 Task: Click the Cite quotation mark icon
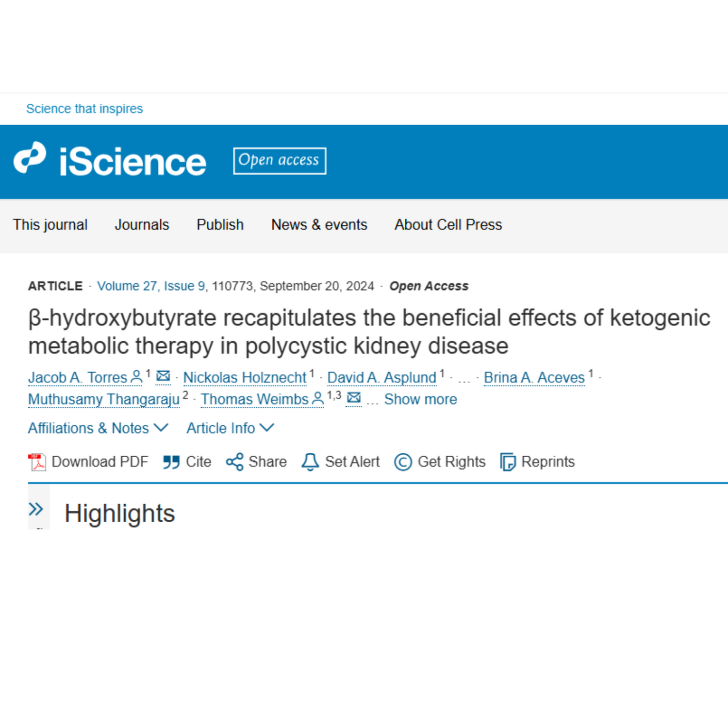pos(171,462)
